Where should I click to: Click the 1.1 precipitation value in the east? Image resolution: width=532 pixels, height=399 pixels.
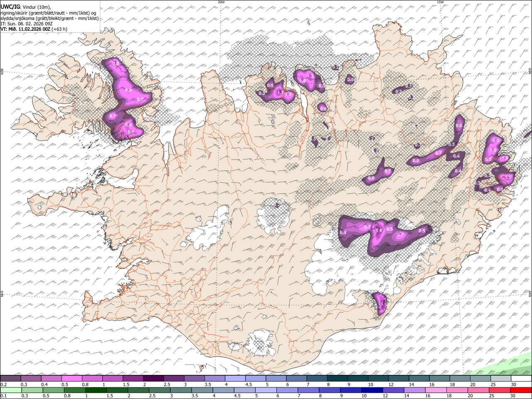coord(507,177)
